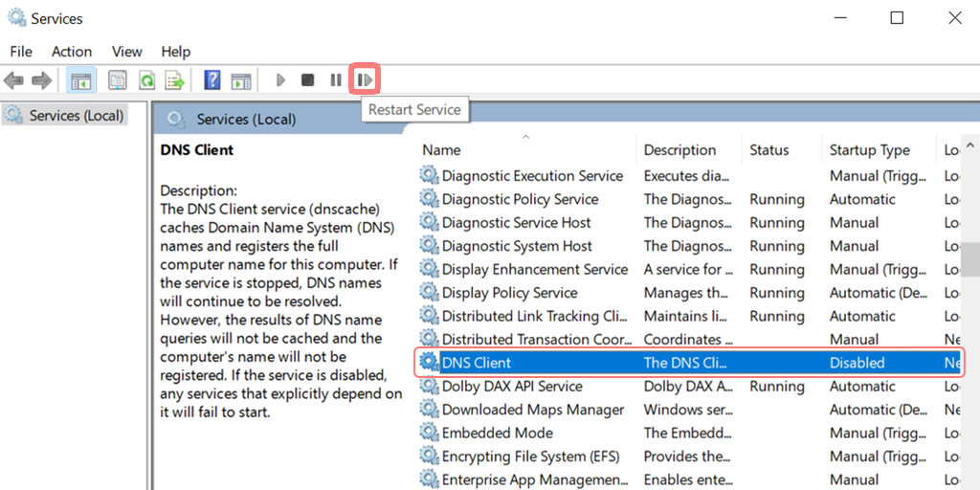Click Running status of Dolby DAX API Service
Viewport: 980px width, 490px height.
point(777,387)
